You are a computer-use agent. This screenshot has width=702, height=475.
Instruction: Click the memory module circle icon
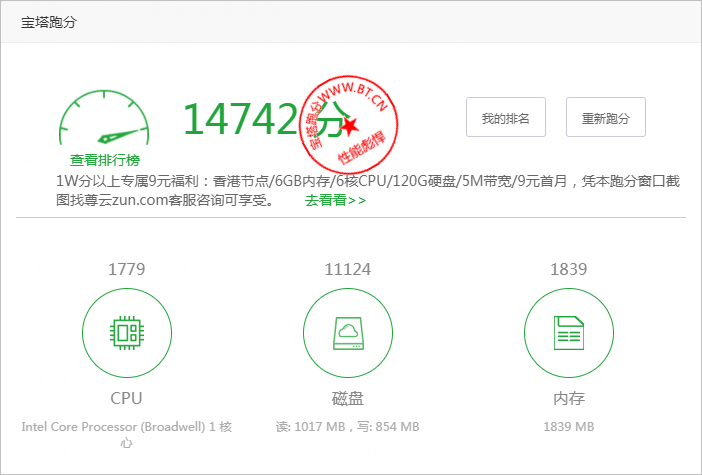click(x=568, y=331)
